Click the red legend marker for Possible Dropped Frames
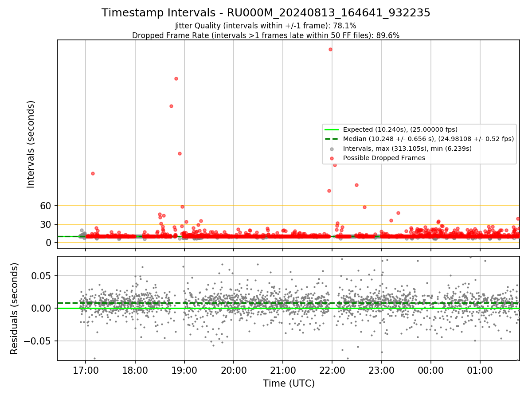This screenshot has height=399, width=532. tap(332, 158)
